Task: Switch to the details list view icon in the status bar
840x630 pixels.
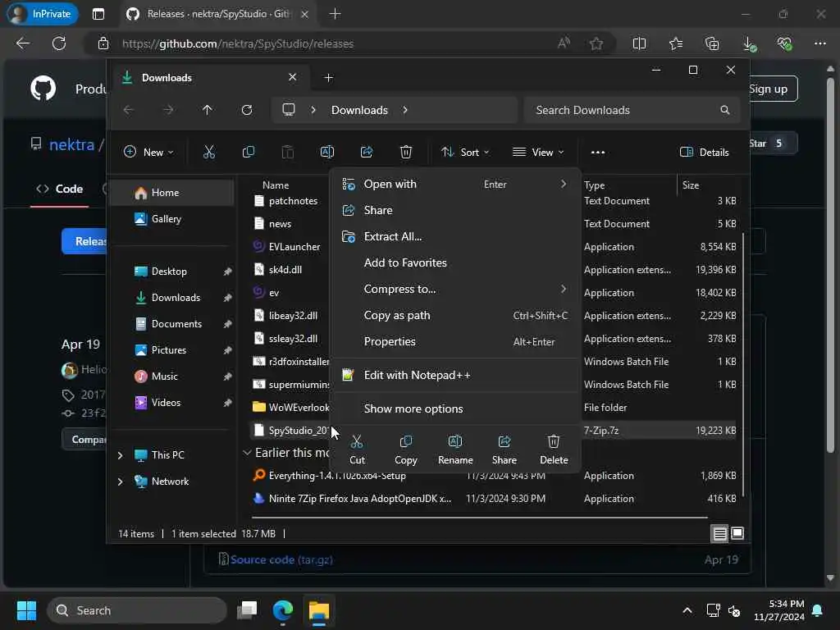Action: (719, 533)
